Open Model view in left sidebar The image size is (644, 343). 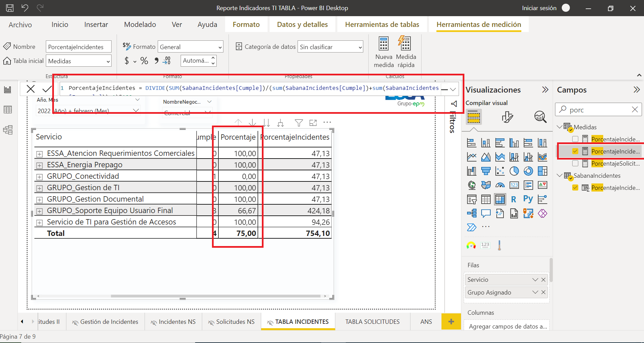pos(8,130)
